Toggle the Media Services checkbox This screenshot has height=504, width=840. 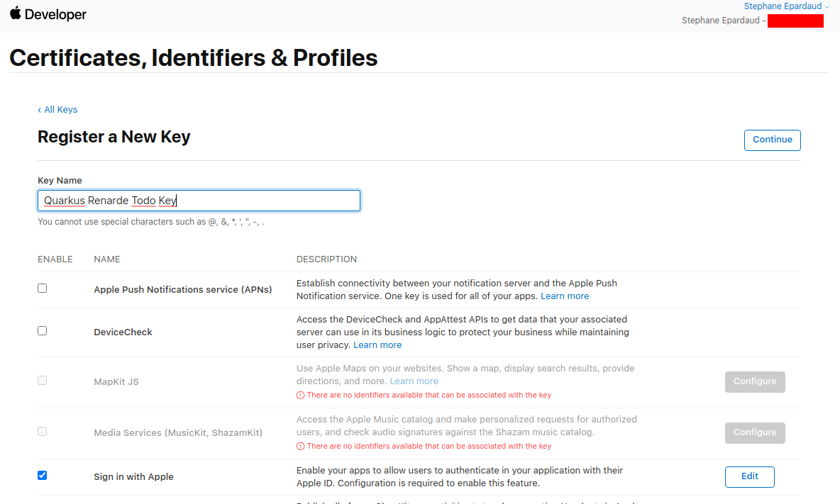pos(43,432)
